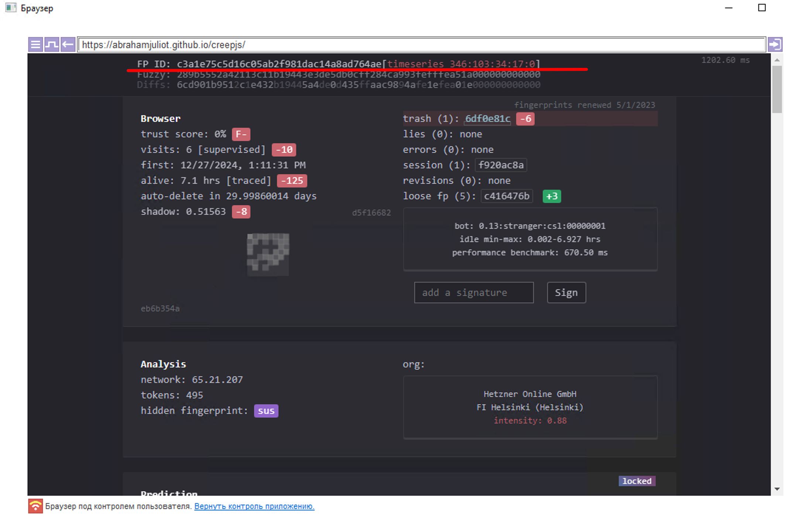
Task: Click the session hash f920ac8a
Action: click(x=501, y=165)
